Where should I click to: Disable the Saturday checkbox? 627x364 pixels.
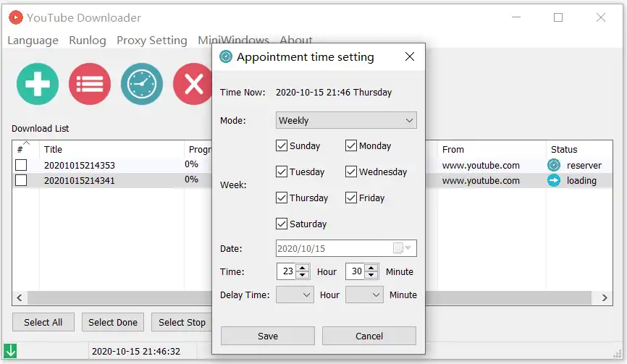(282, 224)
